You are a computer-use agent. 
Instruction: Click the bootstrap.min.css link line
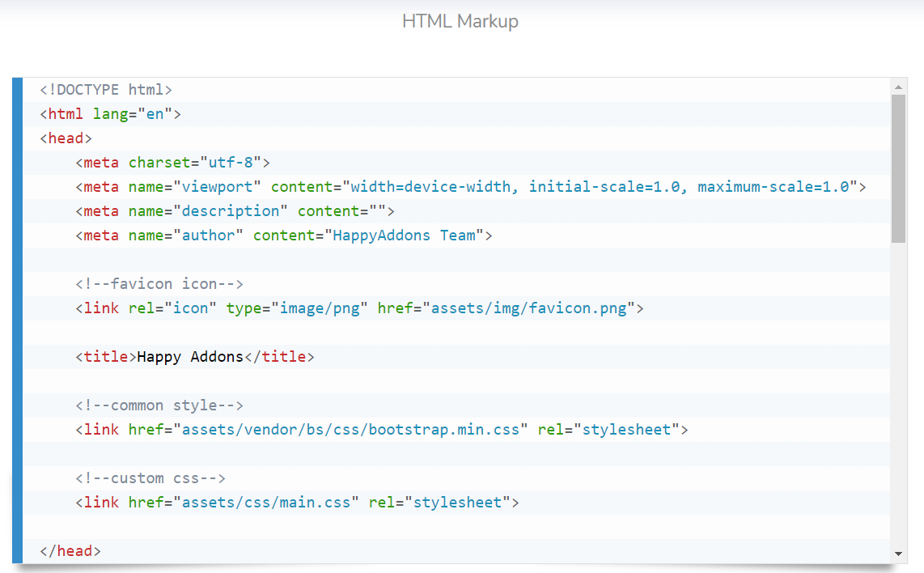381,430
